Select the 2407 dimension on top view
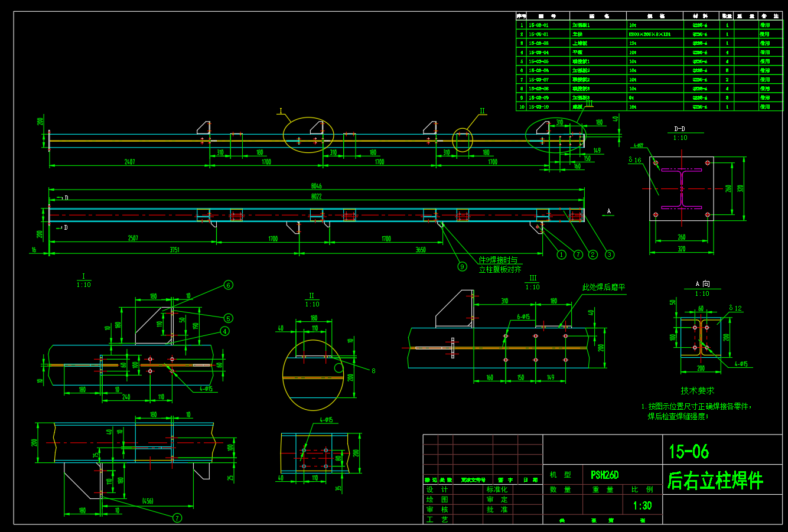The image size is (788, 532). point(129,161)
